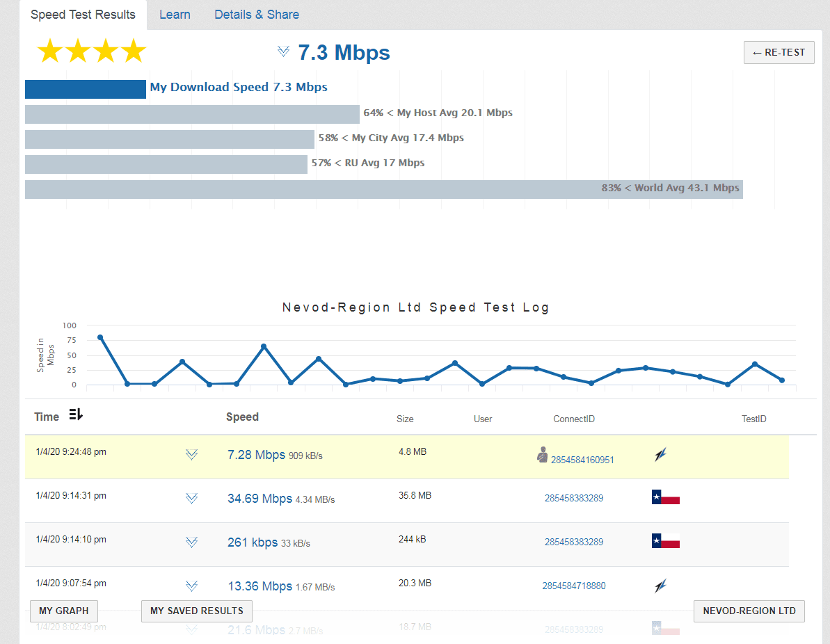Click the Texas flag icon in 34.69 Mbps row
Screen dimensions: 830x644
click(x=665, y=498)
